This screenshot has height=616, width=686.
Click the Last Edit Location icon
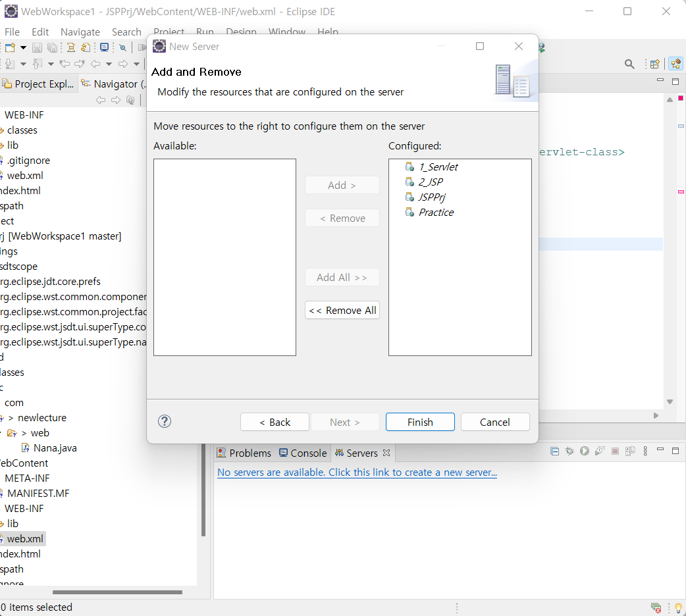coord(65,64)
